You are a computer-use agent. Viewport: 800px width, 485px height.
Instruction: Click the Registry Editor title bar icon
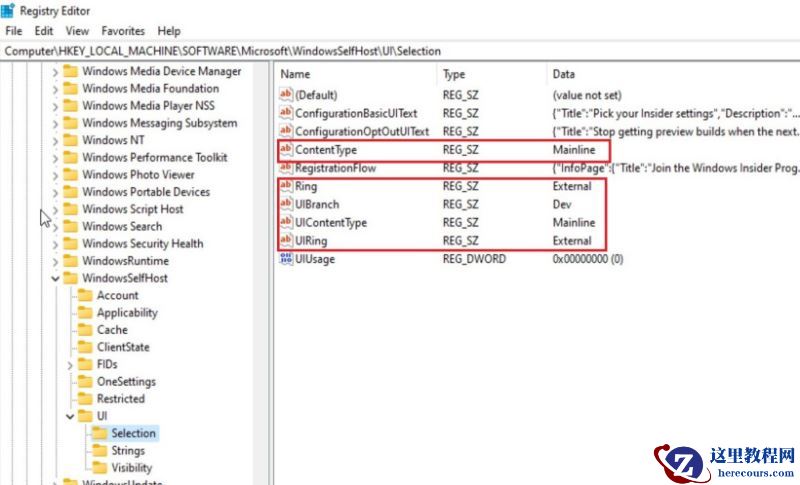8,10
